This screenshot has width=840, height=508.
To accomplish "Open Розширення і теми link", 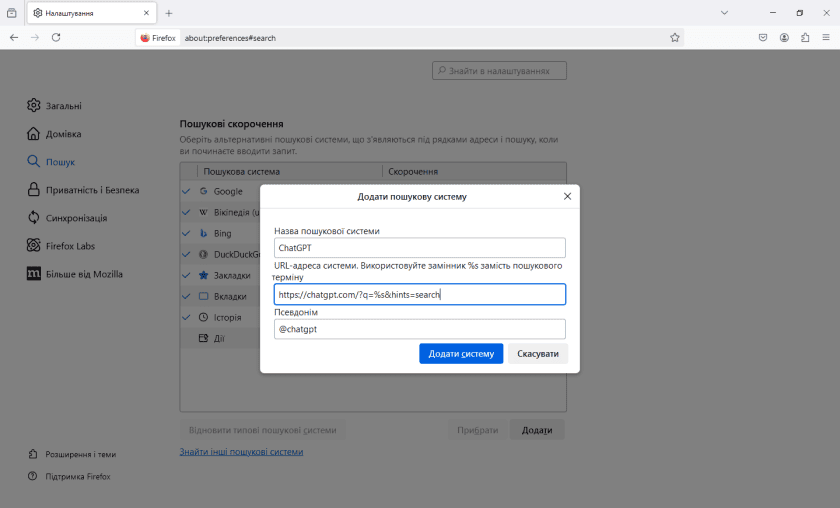I will click(72, 454).
